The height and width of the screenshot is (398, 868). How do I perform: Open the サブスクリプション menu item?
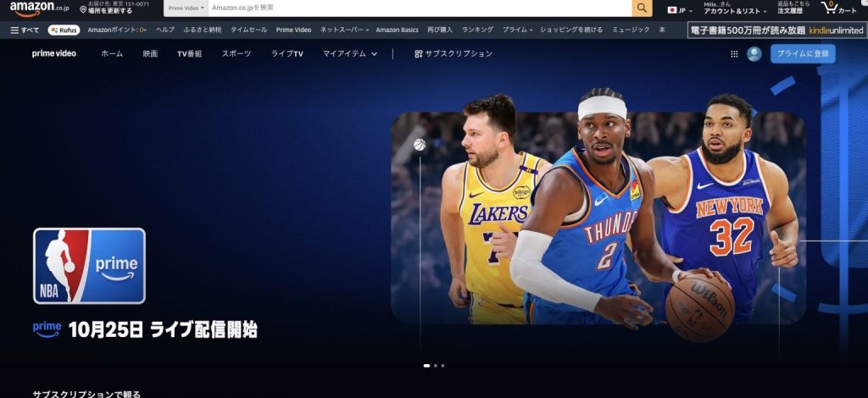[x=453, y=53]
